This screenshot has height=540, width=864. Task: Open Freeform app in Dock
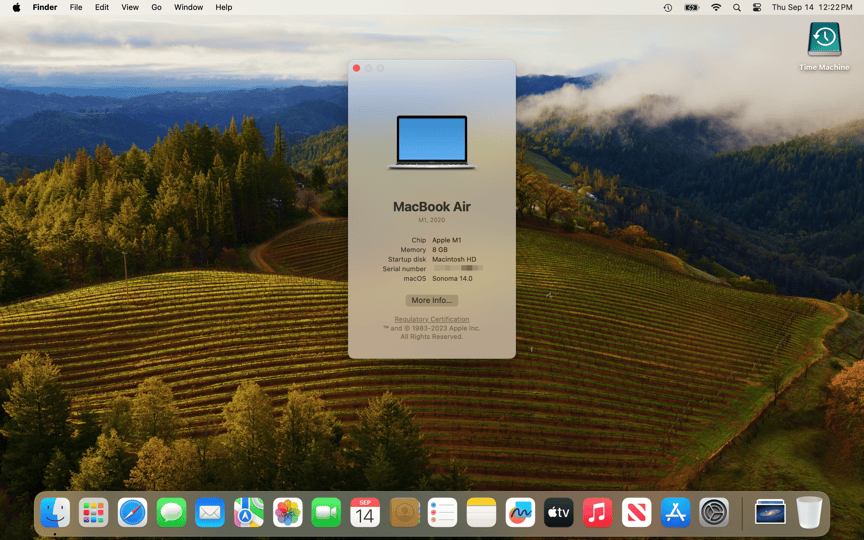click(x=520, y=512)
